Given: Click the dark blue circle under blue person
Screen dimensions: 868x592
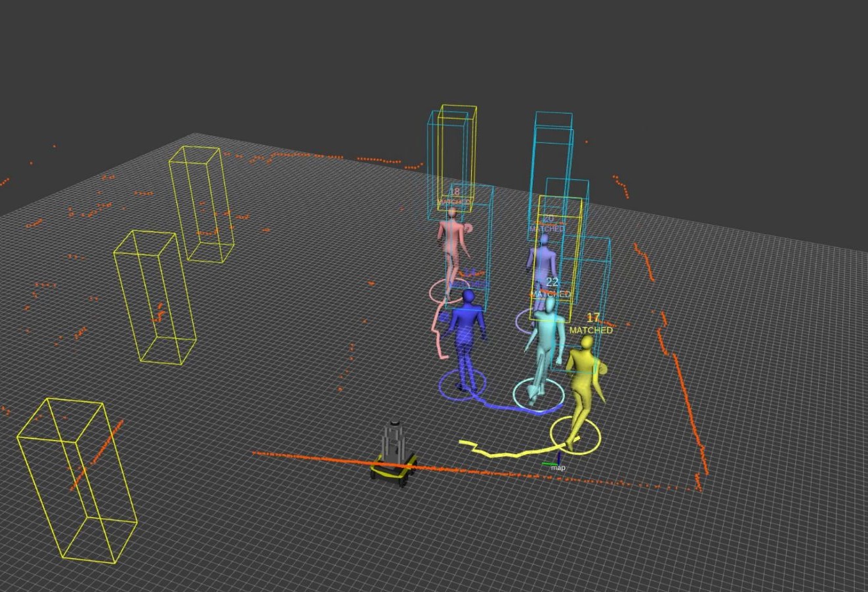Looking at the screenshot, I should coord(463,384).
